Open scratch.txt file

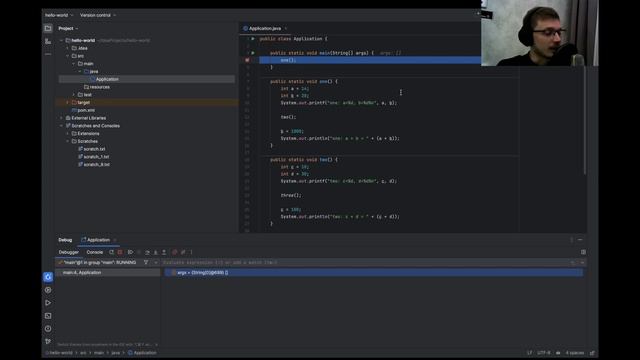[94, 149]
